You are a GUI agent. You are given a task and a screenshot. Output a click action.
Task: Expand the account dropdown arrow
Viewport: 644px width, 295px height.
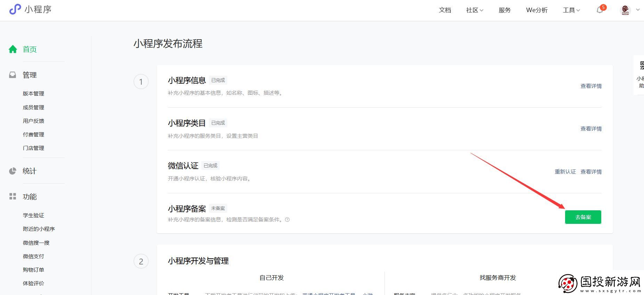pyautogui.click(x=638, y=10)
